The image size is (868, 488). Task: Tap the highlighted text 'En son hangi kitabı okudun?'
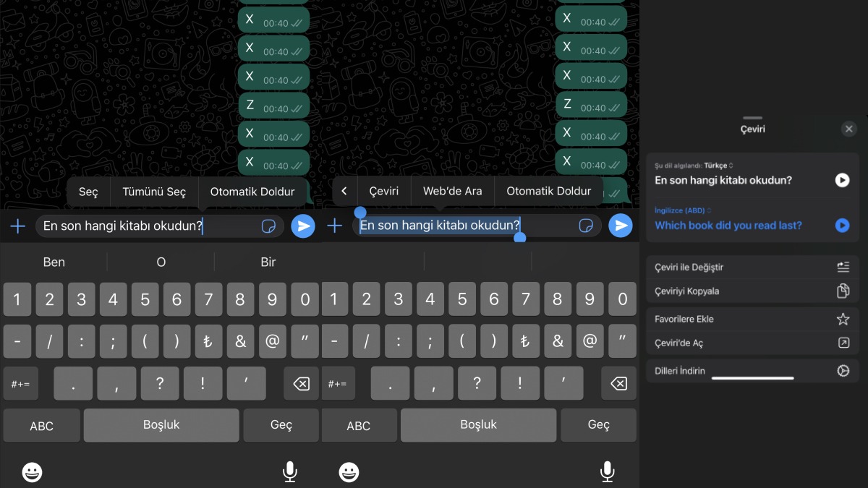(440, 226)
